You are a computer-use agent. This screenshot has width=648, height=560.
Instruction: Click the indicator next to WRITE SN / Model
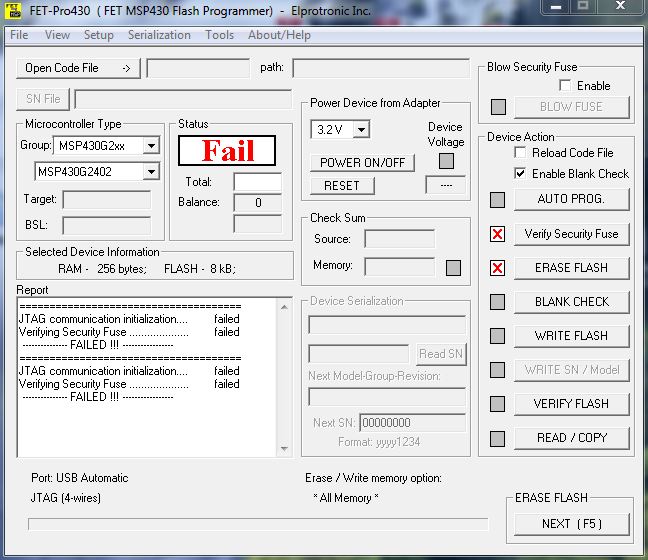pyautogui.click(x=498, y=370)
